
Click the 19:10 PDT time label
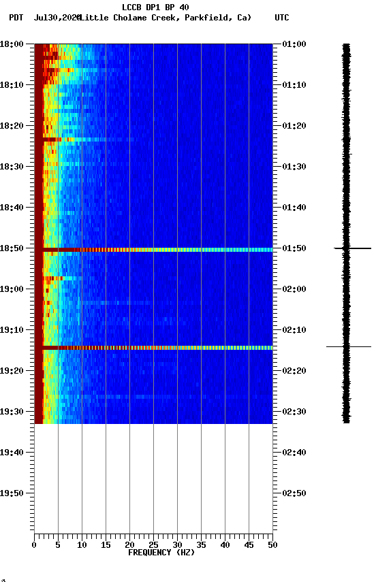coord(12,330)
